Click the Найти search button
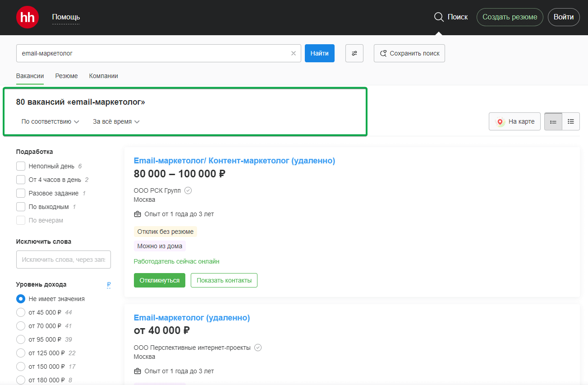 [x=320, y=53]
